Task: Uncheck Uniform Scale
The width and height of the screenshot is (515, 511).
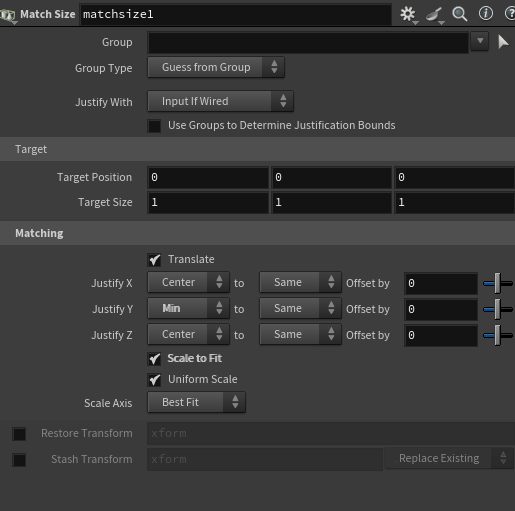Action: [x=154, y=380]
